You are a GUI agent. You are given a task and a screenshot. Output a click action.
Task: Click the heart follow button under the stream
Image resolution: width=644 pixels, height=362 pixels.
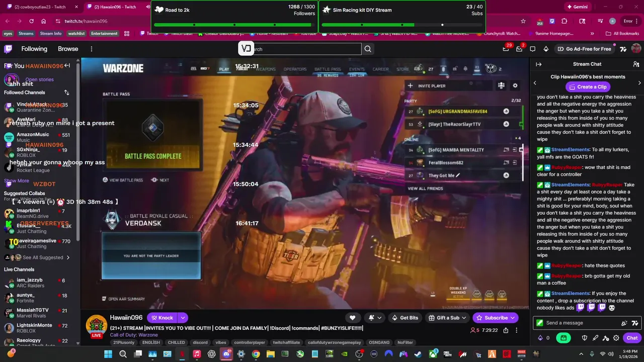(x=352, y=318)
